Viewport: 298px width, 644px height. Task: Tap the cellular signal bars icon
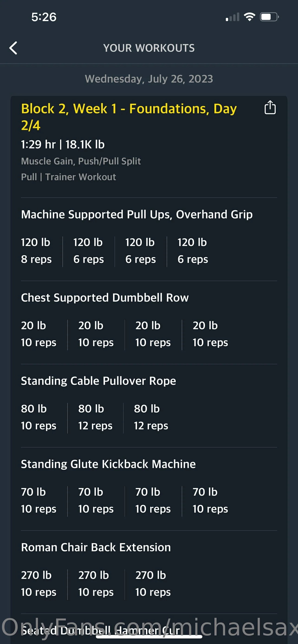233,17
